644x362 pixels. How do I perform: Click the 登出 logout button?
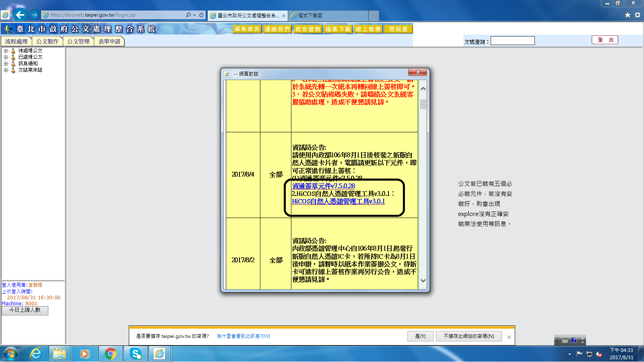pyautogui.click(x=605, y=40)
